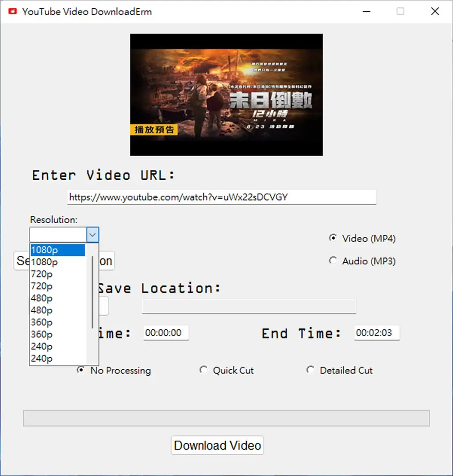The height and width of the screenshot is (476, 453).
Task: Select the first 240p list entry
Action: pos(58,346)
